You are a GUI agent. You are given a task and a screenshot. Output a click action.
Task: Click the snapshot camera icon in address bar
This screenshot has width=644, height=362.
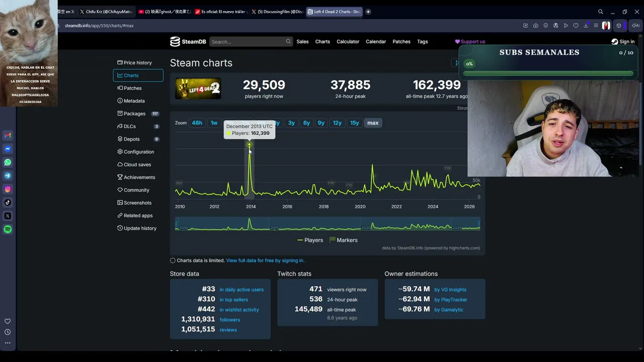[535, 26]
